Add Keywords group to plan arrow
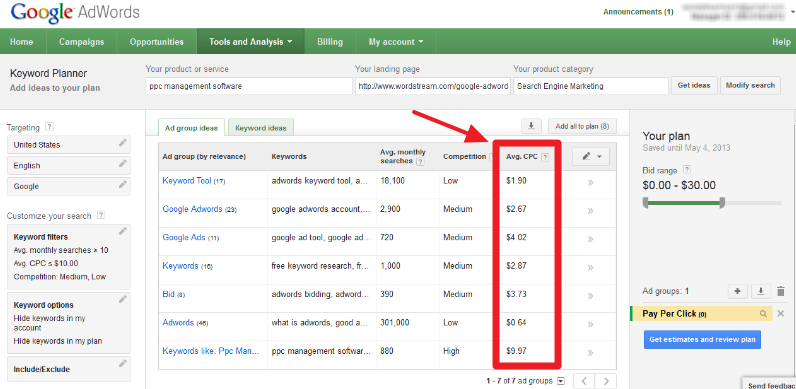This screenshot has width=796, height=389. 590,267
